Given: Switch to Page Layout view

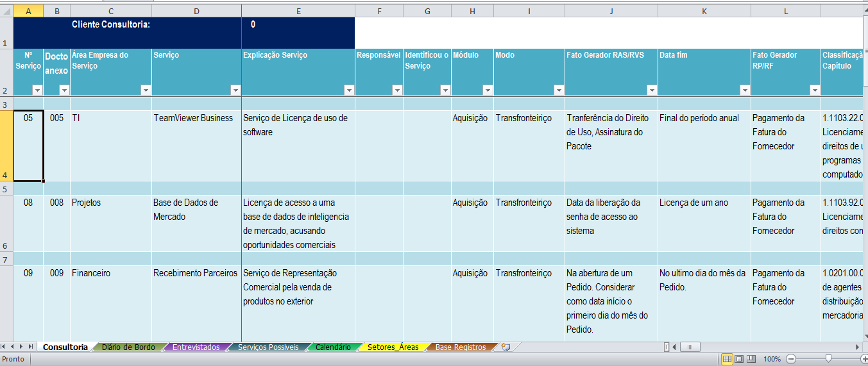Looking at the screenshot, I should (x=739, y=359).
